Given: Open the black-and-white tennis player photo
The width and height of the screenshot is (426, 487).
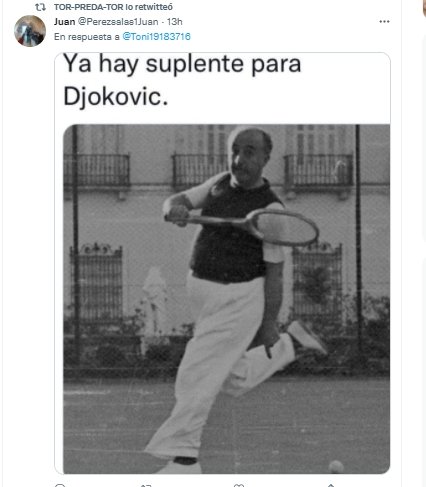Looking at the screenshot, I should coord(226,299).
